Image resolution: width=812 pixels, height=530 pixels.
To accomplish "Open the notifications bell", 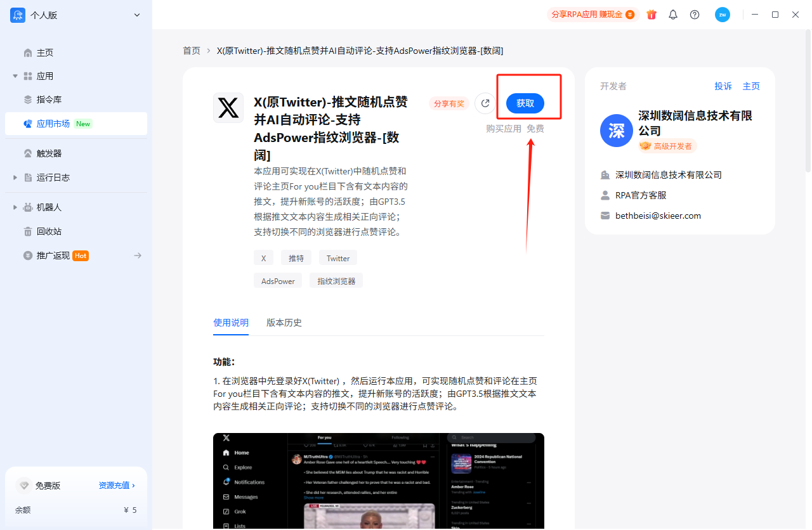I will pos(673,15).
